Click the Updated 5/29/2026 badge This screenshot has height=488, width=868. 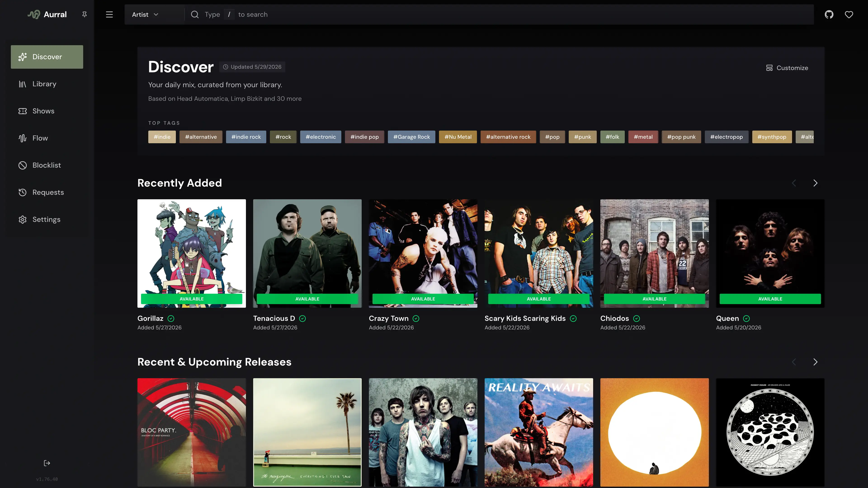(252, 67)
